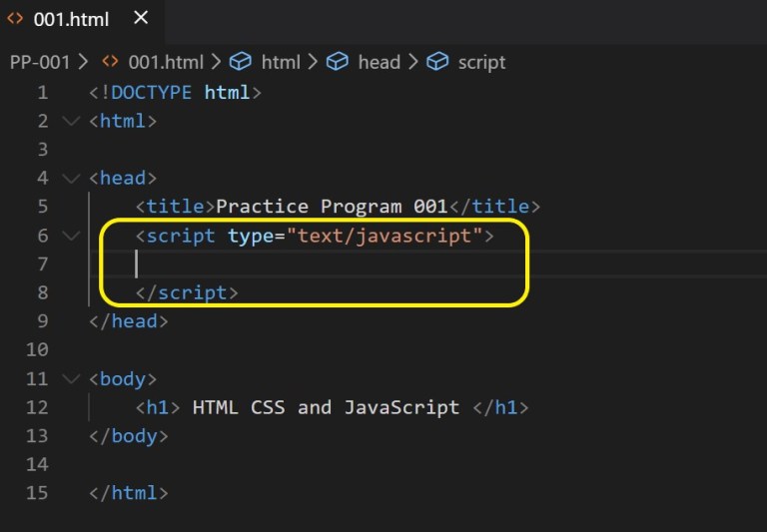767x532 pixels.
Task: Click line number 5 in the gutter
Action: pos(43,207)
